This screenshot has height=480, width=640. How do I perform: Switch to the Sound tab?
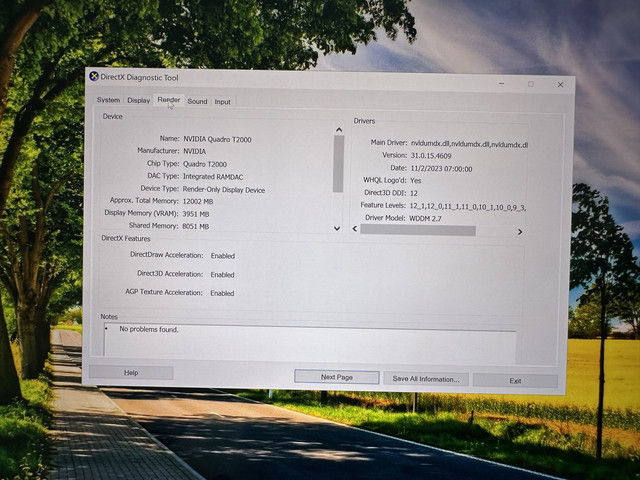coord(197,101)
